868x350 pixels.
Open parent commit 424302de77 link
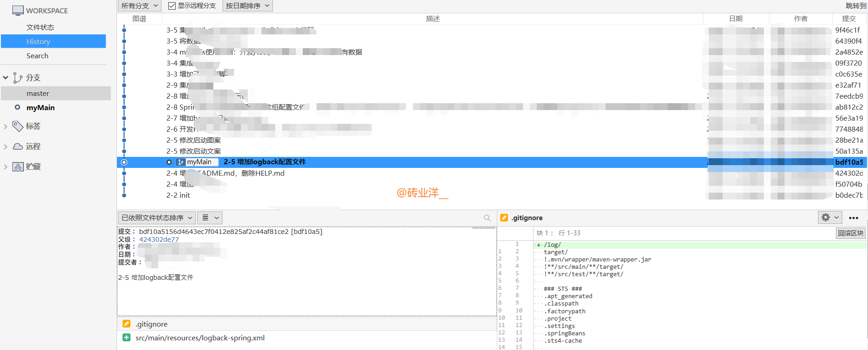pyautogui.click(x=159, y=239)
